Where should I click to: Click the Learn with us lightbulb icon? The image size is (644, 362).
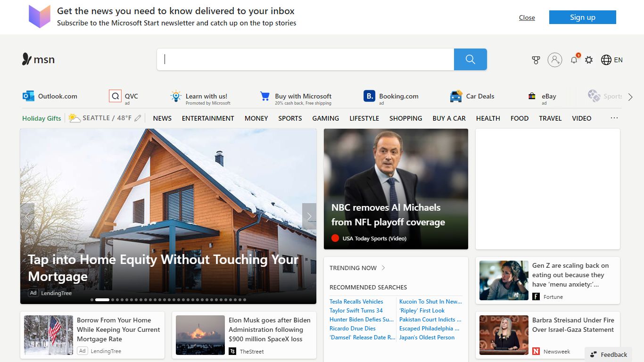(176, 96)
